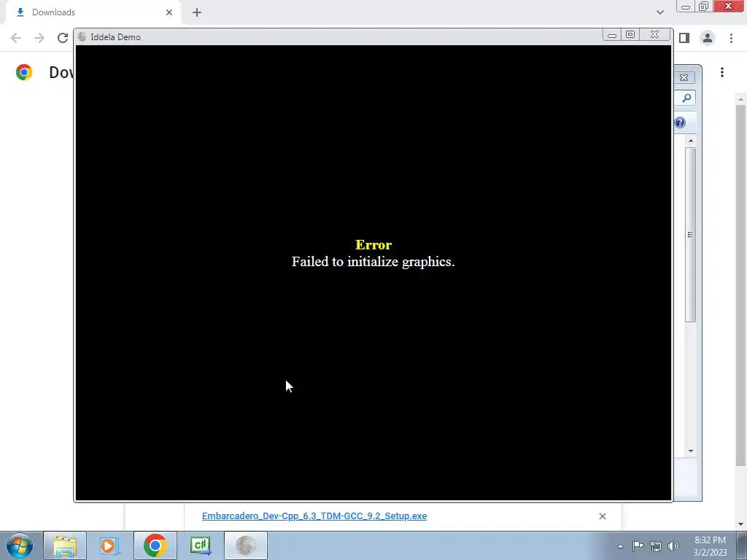Close the background dialog window
The image size is (747, 560).
[x=684, y=77]
